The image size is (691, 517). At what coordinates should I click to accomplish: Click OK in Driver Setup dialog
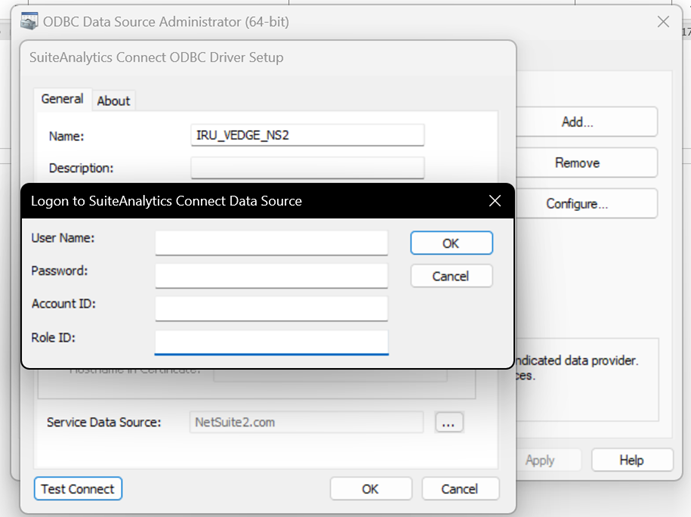(371, 489)
